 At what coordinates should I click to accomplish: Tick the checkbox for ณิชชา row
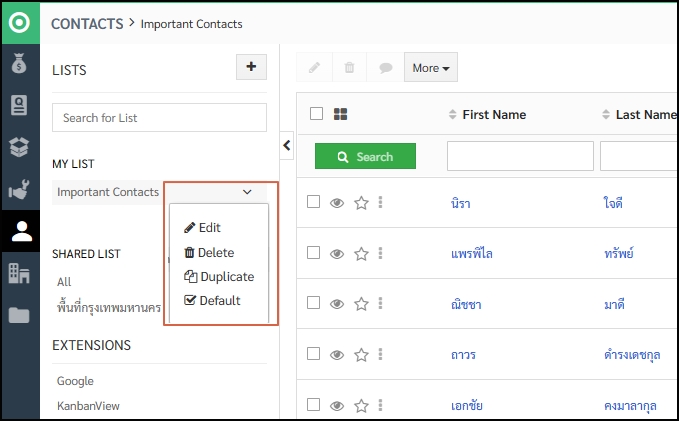tap(314, 303)
